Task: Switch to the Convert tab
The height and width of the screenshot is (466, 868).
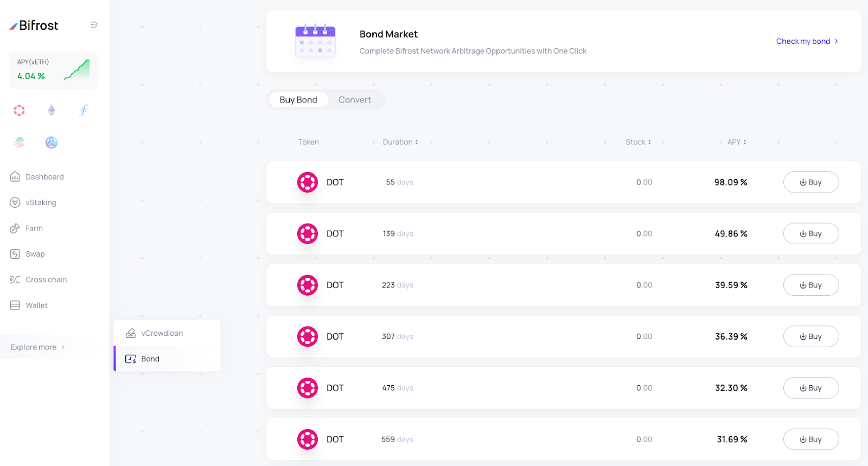Action: click(355, 100)
